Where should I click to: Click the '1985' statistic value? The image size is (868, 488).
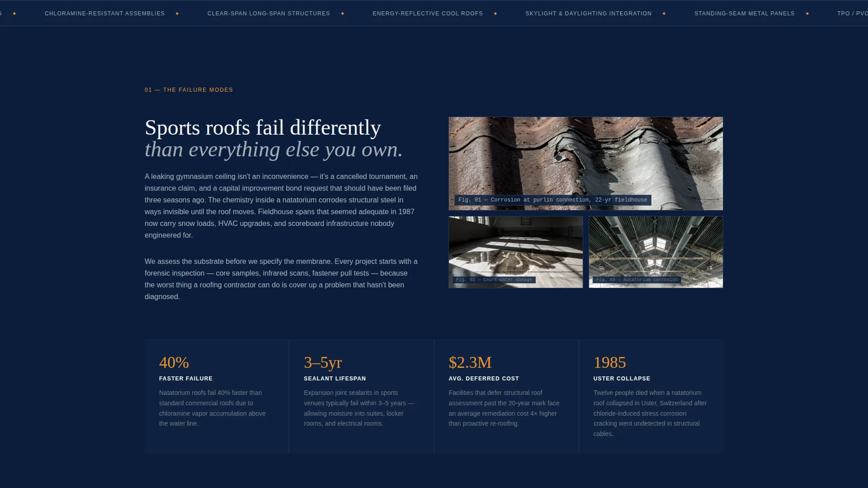pos(609,362)
